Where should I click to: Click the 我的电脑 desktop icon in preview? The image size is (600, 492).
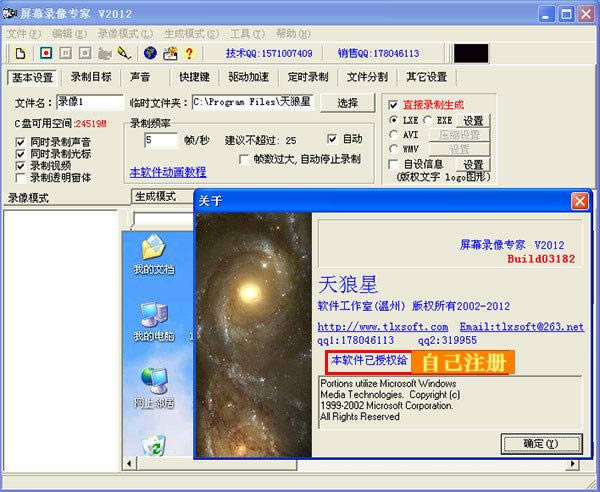153,321
